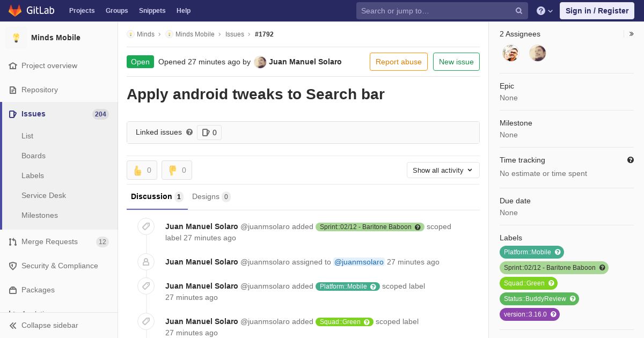The image size is (644, 338).
Task: Open Help in the top navbar
Action: click(184, 11)
